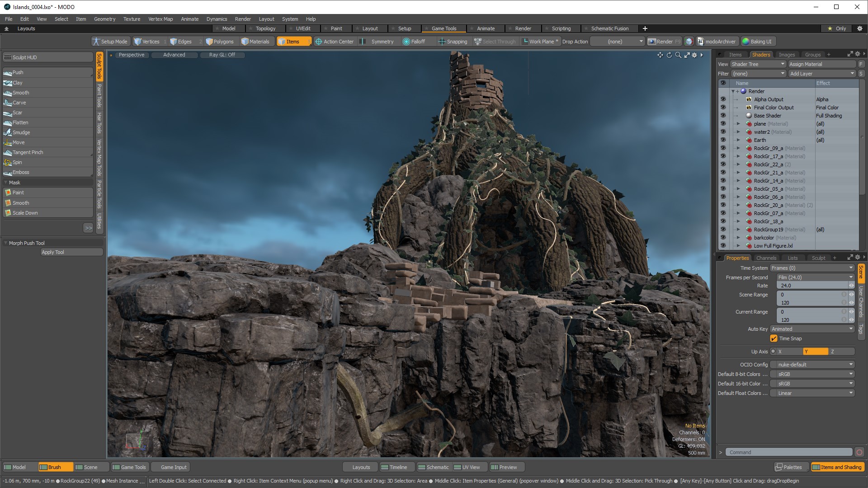Select the Carve sculpt tool
The height and width of the screenshot is (488, 868).
point(19,103)
